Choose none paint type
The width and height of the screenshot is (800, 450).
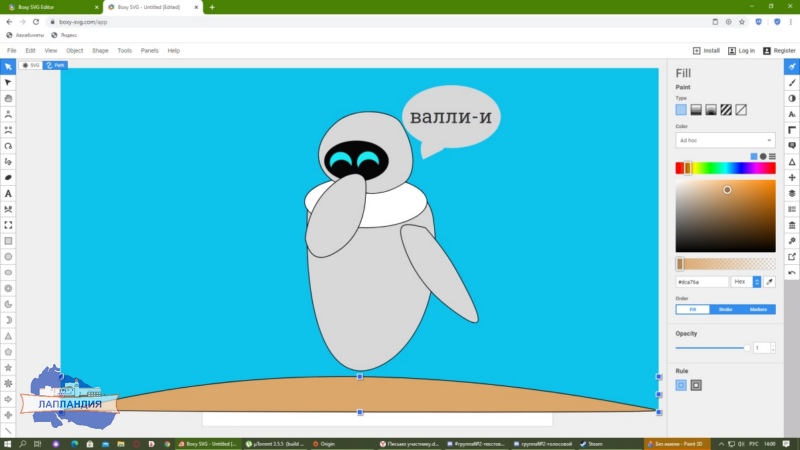[x=741, y=110]
